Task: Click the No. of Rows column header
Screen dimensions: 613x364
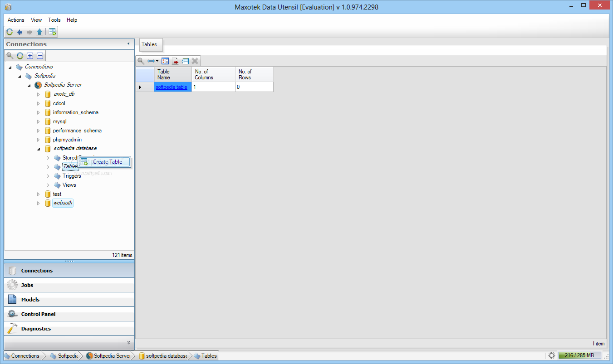Action: coord(254,74)
